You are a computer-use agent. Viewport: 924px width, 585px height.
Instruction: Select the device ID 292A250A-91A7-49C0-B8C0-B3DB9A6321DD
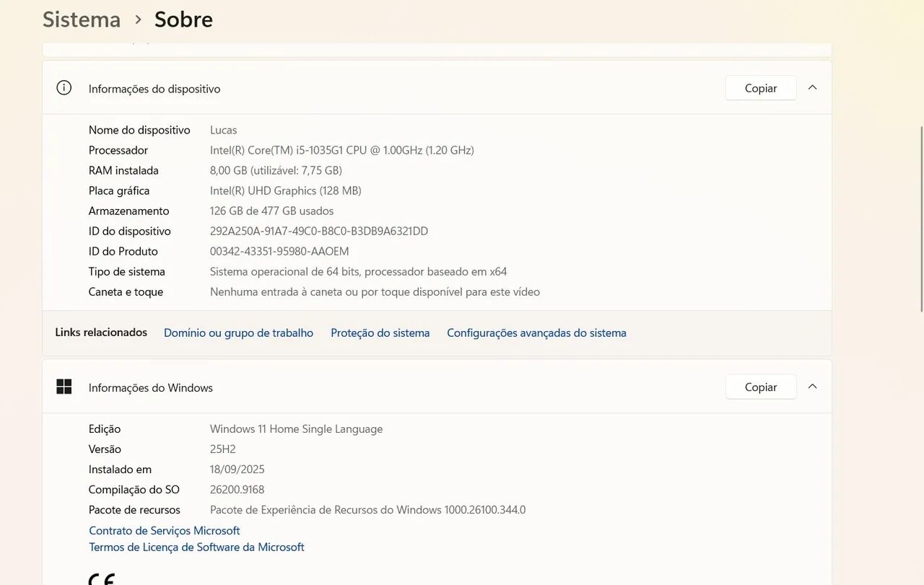pos(319,231)
